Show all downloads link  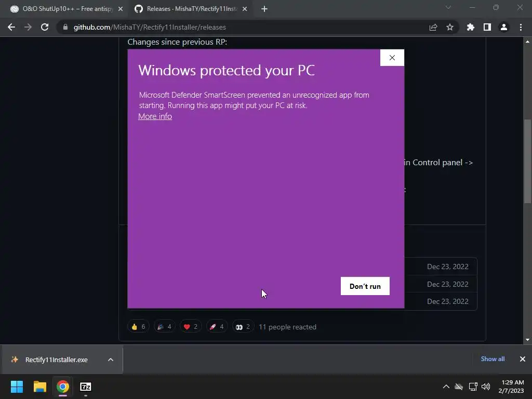click(x=493, y=359)
